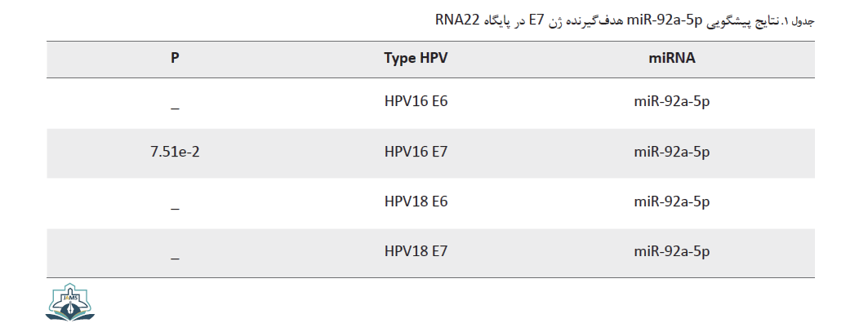Select the P dash for HPV18 E7

pyautogui.click(x=175, y=259)
